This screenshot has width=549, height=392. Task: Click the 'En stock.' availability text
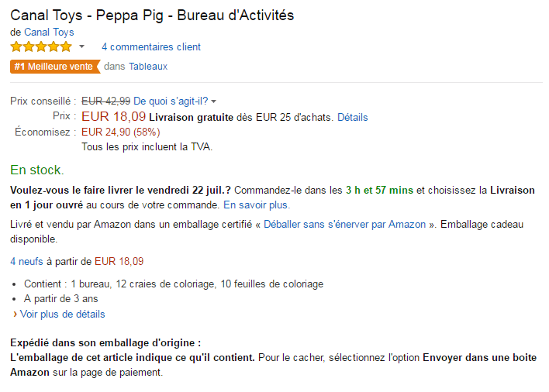[36, 170]
